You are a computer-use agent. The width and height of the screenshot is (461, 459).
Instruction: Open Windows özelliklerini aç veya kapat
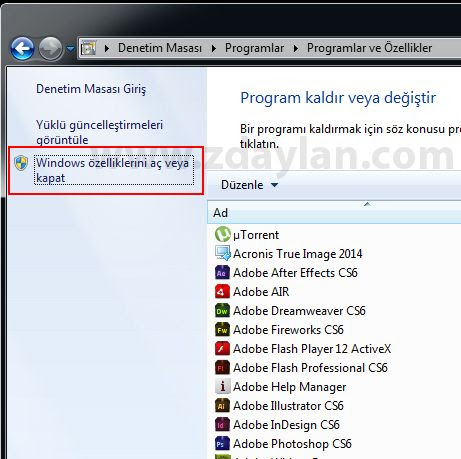coord(114,170)
